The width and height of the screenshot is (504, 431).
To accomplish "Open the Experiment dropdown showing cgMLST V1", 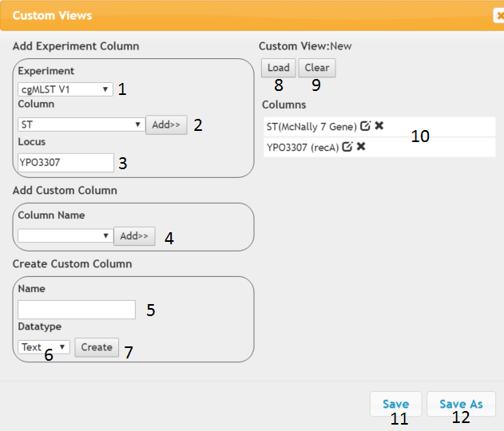I will pyautogui.click(x=65, y=89).
